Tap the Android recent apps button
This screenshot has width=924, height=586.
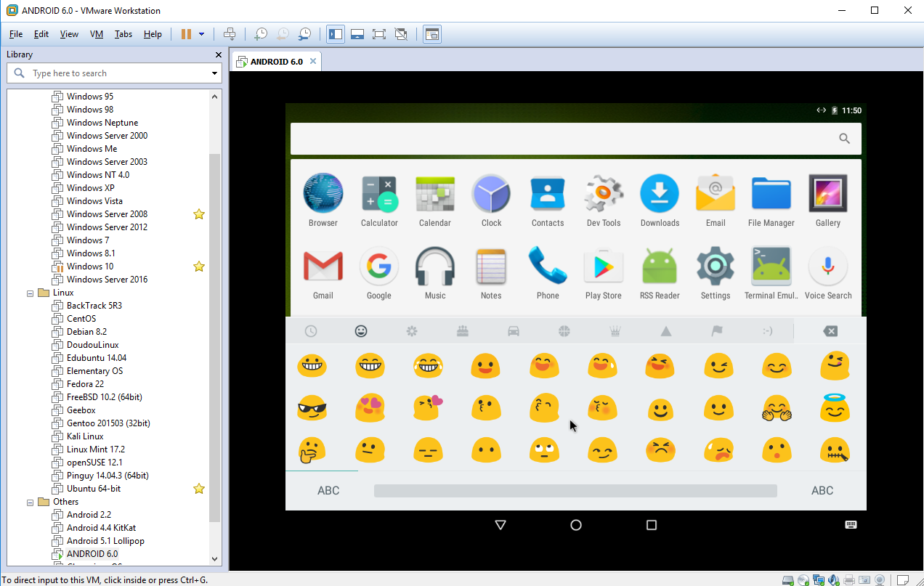(652, 525)
